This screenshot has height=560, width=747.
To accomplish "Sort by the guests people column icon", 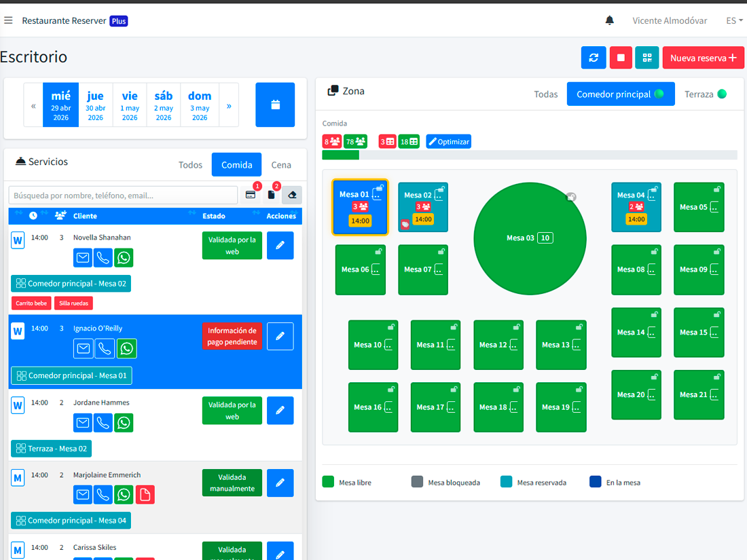I will (x=60, y=216).
